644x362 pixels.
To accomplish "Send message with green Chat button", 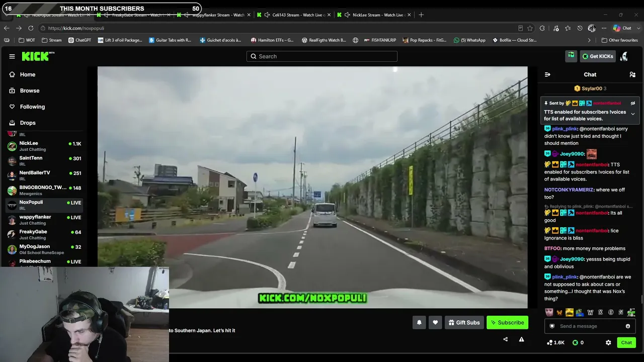I will [x=626, y=342].
